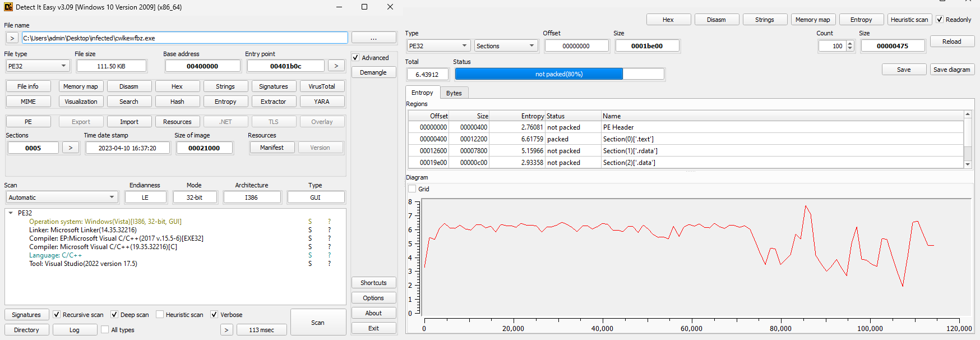Switch to the Entropy tab
Image resolution: width=980 pixels, height=340 pixels.
click(x=422, y=93)
